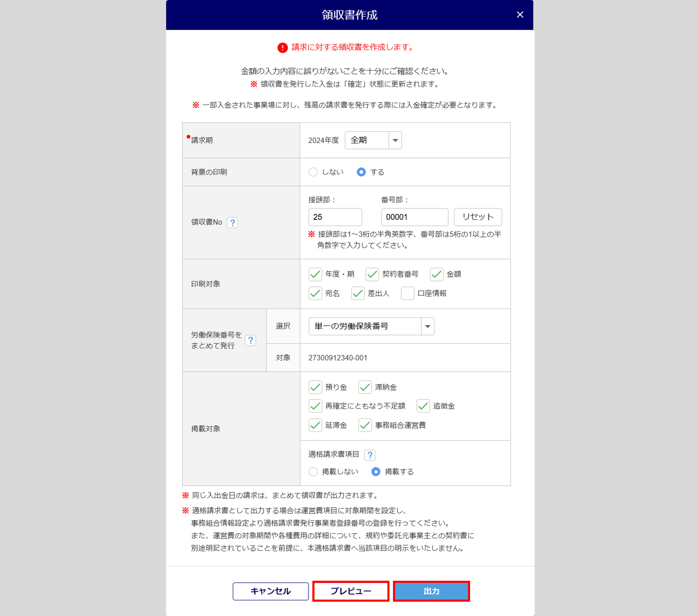Open the 全期 billing period dropdown

pyautogui.click(x=373, y=140)
